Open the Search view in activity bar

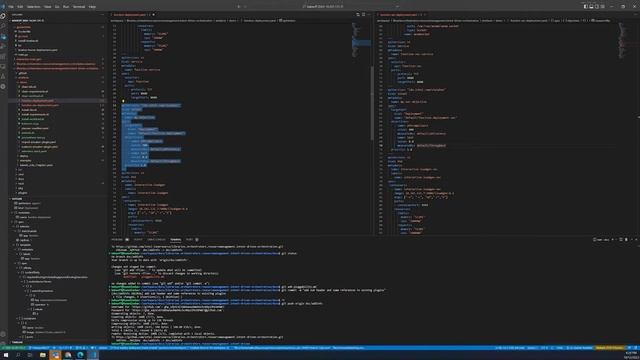(x=3, y=26)
